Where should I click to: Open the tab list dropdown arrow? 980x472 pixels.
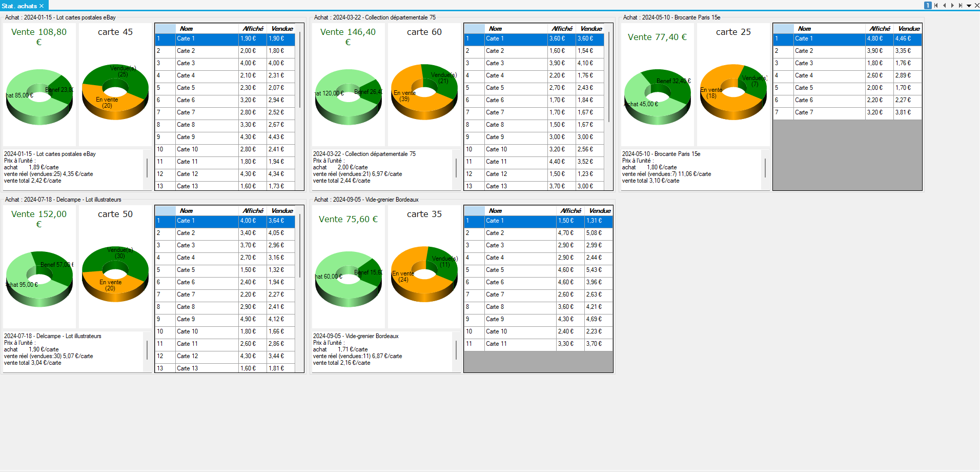[x=969, y=6]
